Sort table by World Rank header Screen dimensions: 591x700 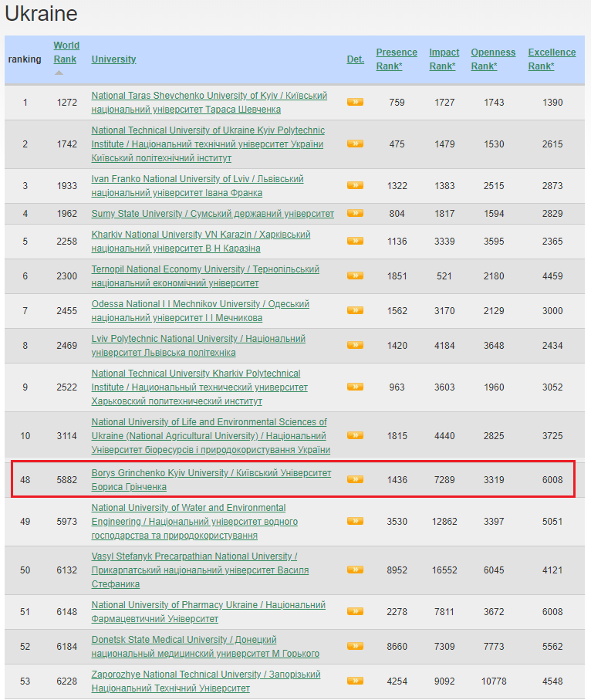pos(66,52)
